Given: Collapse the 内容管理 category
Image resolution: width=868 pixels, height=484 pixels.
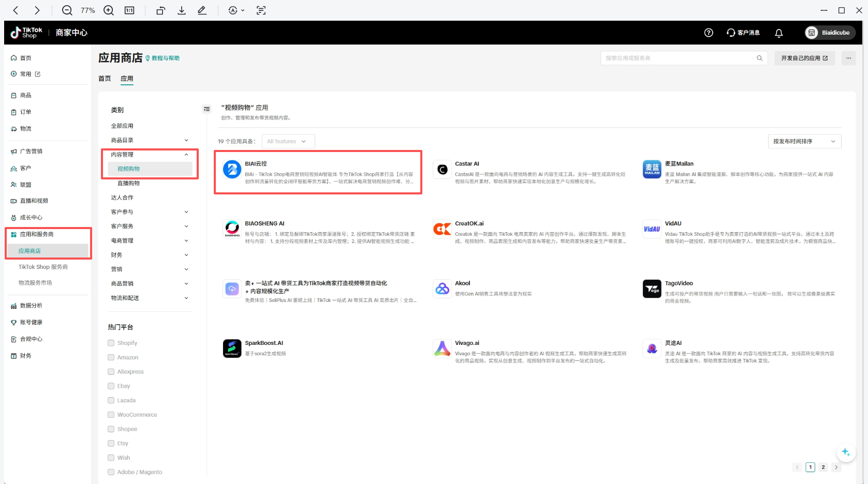Looking at the screenshot, I should (186, 155).
